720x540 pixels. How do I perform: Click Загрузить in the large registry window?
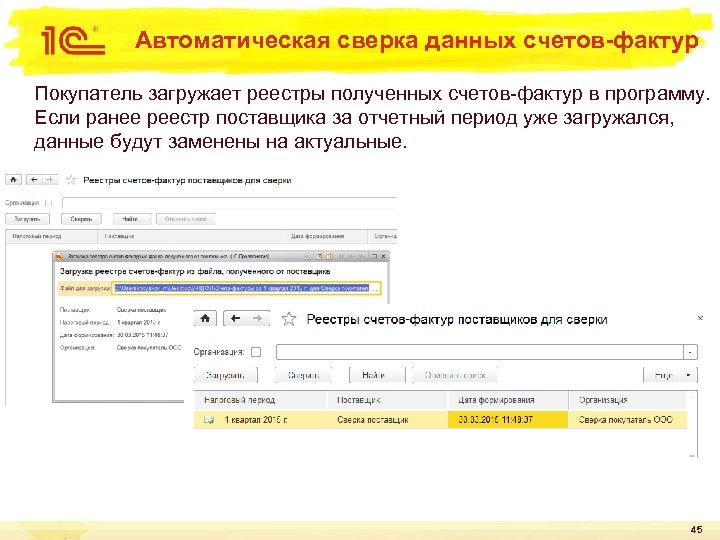[x=225, y=375]
